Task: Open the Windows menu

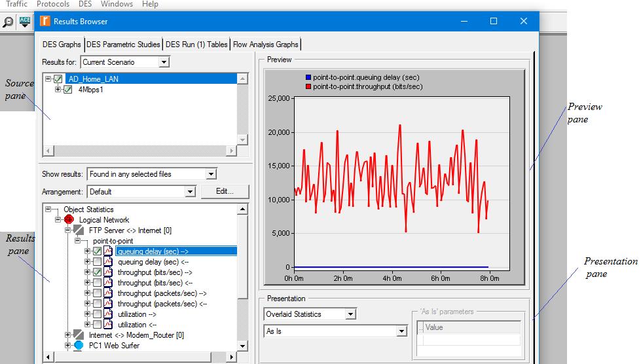Action: tap(117, 4)
